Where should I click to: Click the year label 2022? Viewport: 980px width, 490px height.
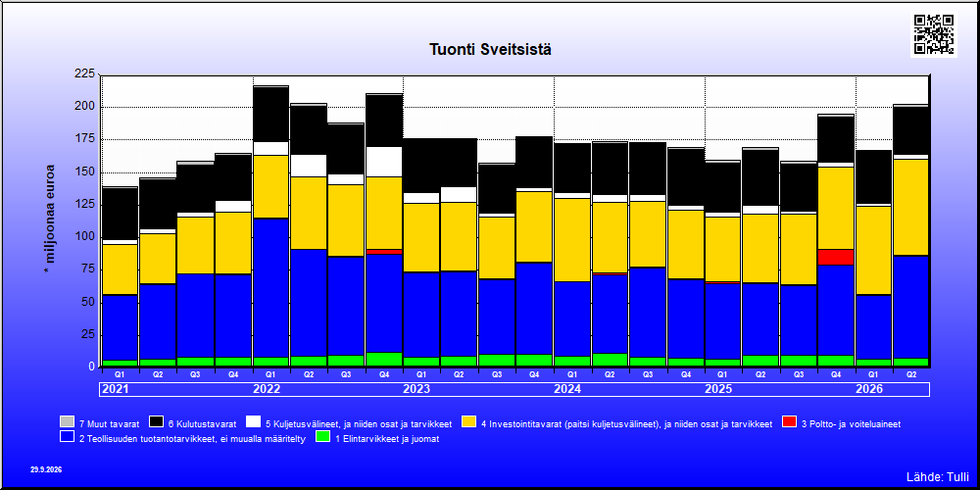tap(267, 389)
